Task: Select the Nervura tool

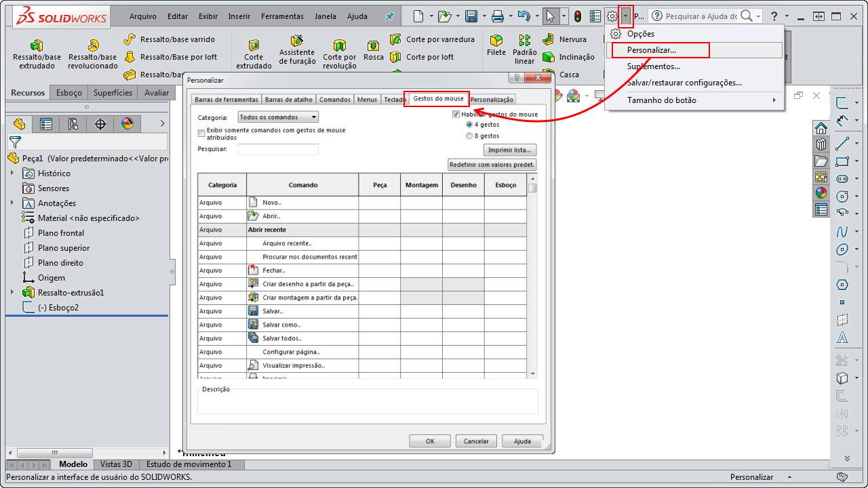Action: click(567, 39)
